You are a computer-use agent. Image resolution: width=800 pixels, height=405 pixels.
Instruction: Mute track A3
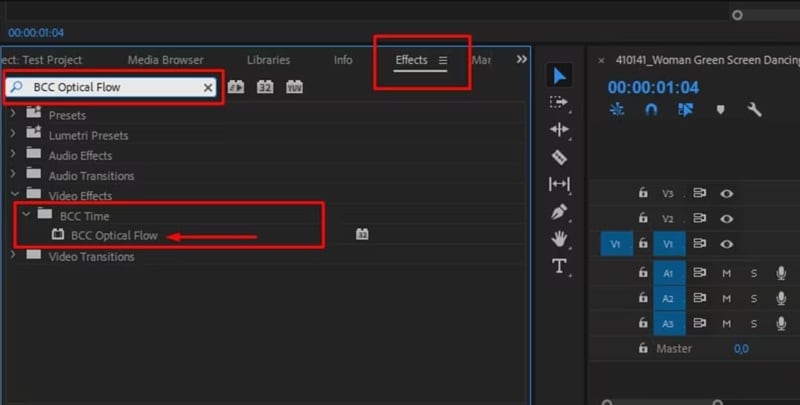tap(727, 323)
